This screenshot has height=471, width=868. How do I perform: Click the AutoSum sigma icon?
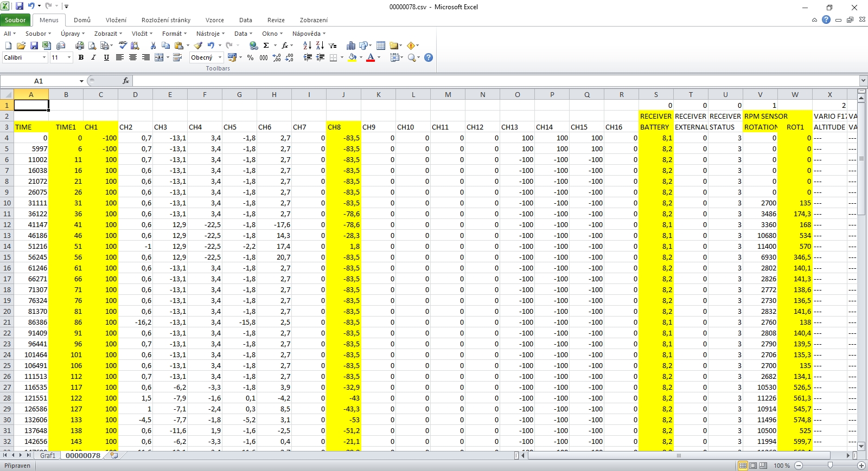coord(266,46)
